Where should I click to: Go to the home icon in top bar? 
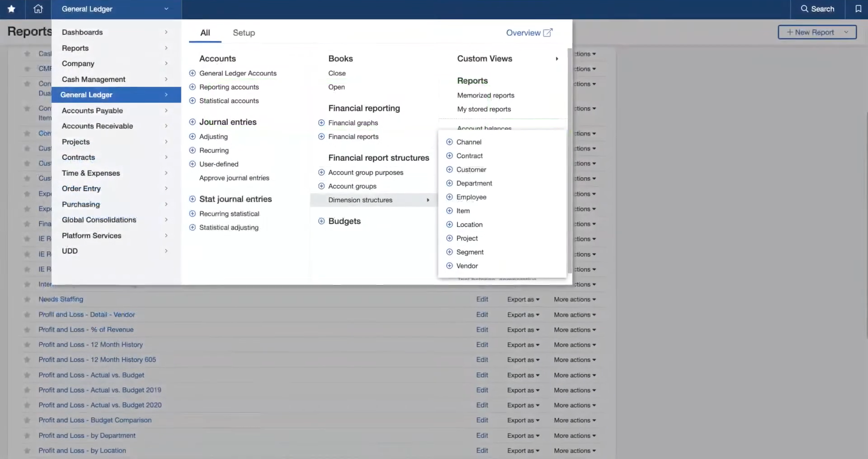pos(38,9)
